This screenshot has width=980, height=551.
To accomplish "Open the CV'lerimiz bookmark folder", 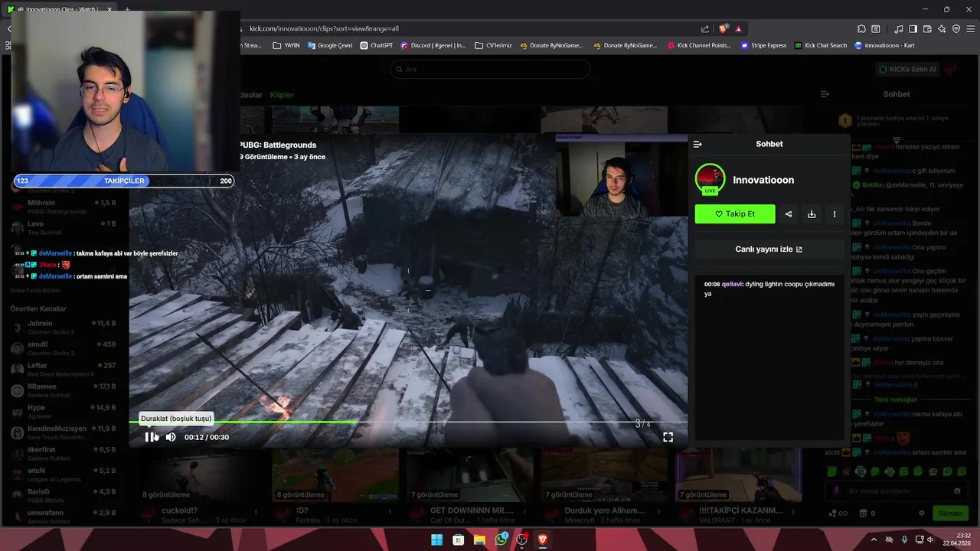I will click(493, 45).
